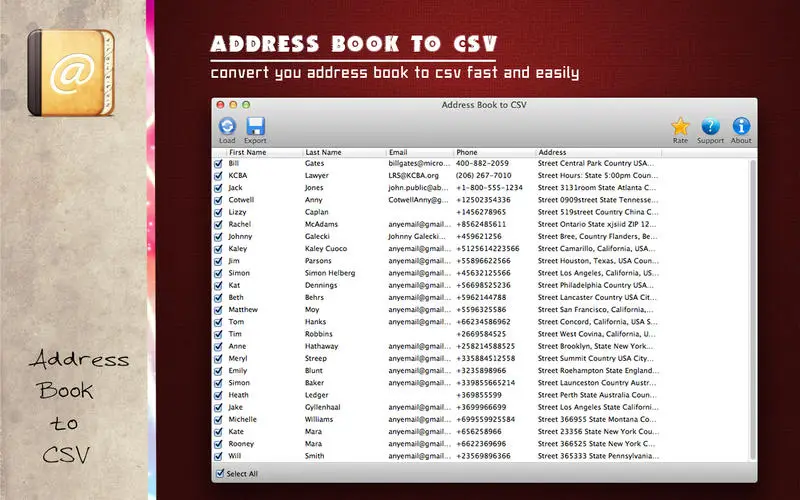Click last name Gyllenhaal

tap(322, 407)
